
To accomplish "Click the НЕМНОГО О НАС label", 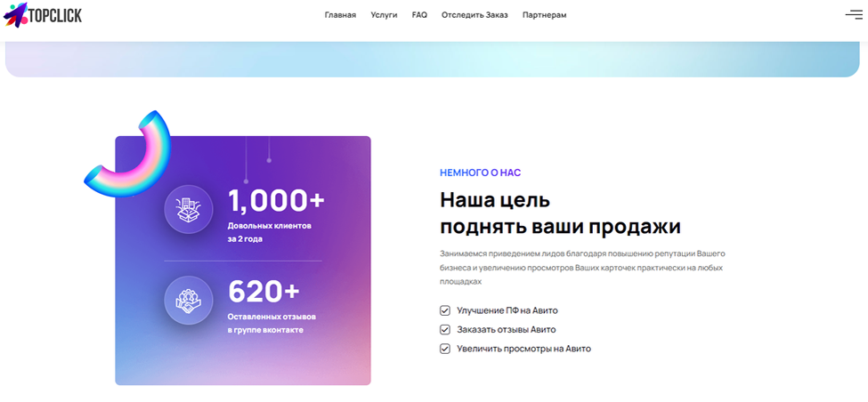I will point(481,173).
